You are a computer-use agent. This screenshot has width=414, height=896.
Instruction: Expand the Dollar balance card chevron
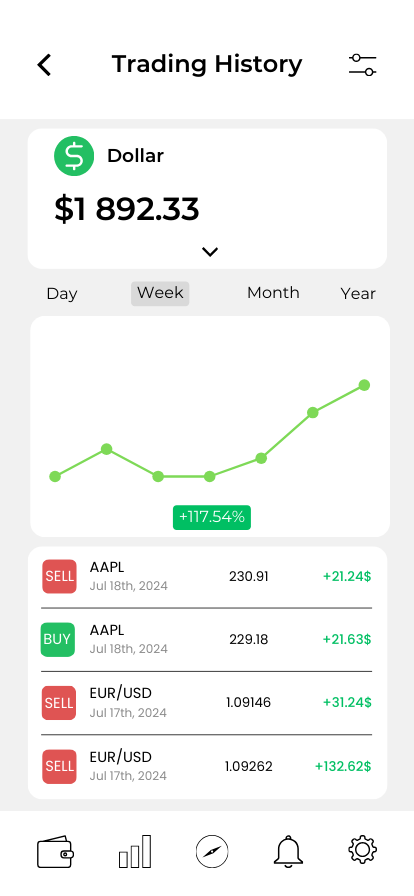point(210,251)
